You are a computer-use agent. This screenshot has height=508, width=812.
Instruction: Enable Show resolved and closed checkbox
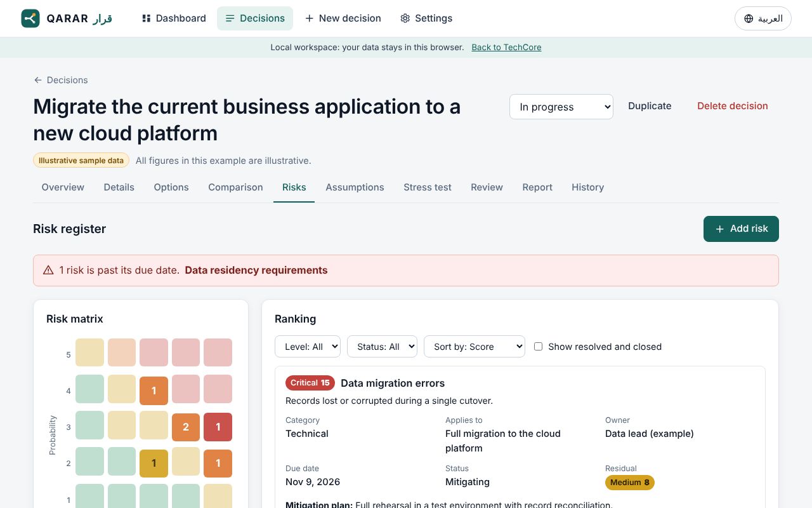click(538, 347)
